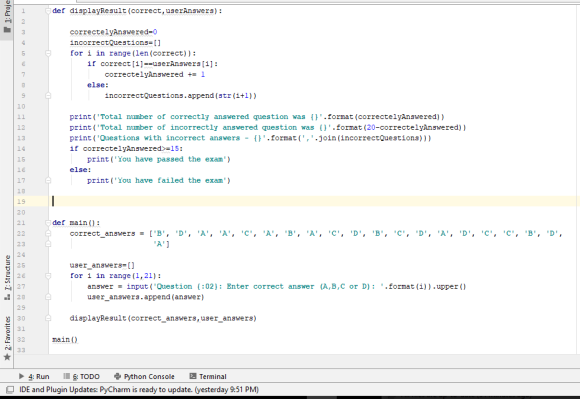Click the gutter at line number 19
Screen dimensions: 580x399
[x=21, y=202]
